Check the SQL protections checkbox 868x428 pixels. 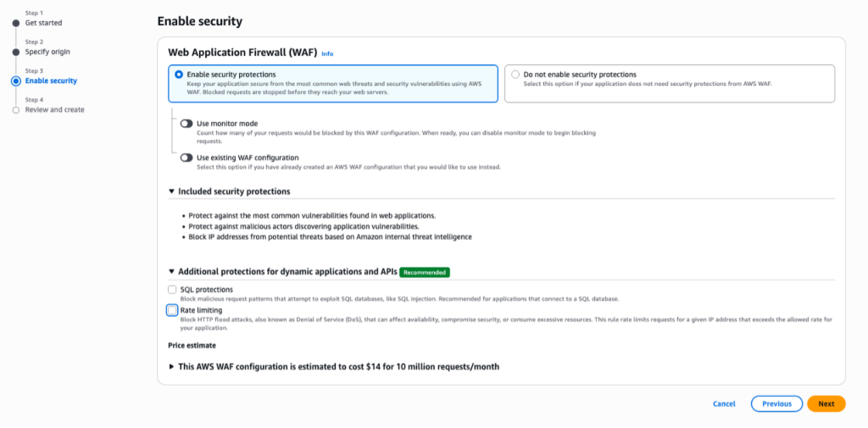click(173, 290)
